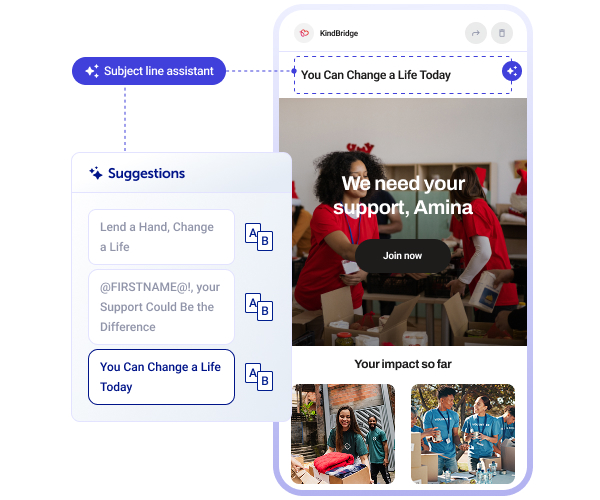Screen dimensions: 600x500
Task: Click the KindBridge sender name
Action: point(339,33)
